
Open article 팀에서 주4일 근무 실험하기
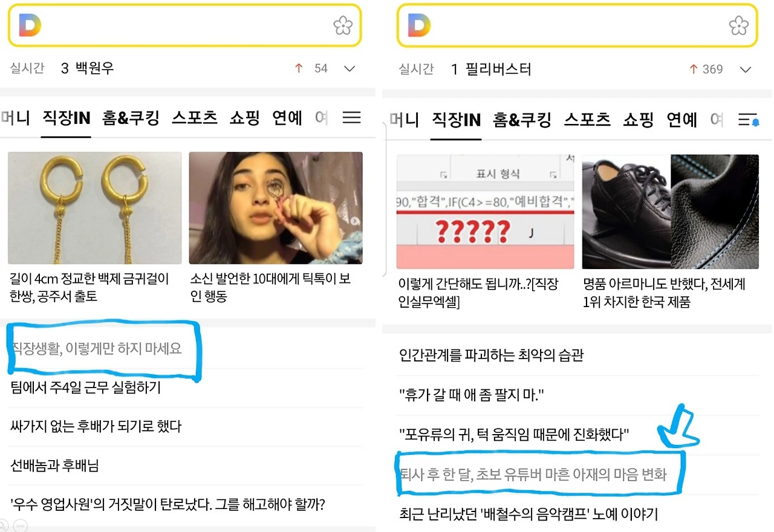(x=86, y=387)
